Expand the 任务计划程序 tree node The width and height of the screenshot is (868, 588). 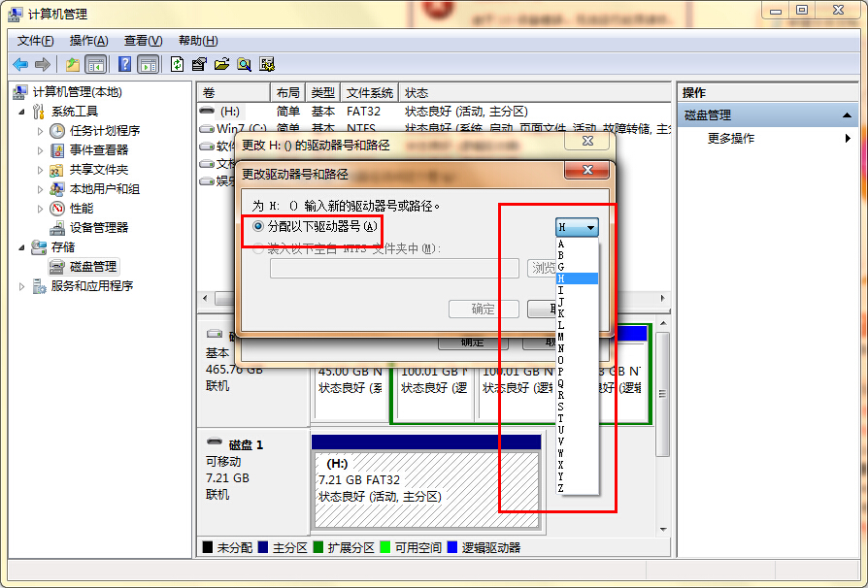pos(40,131)
